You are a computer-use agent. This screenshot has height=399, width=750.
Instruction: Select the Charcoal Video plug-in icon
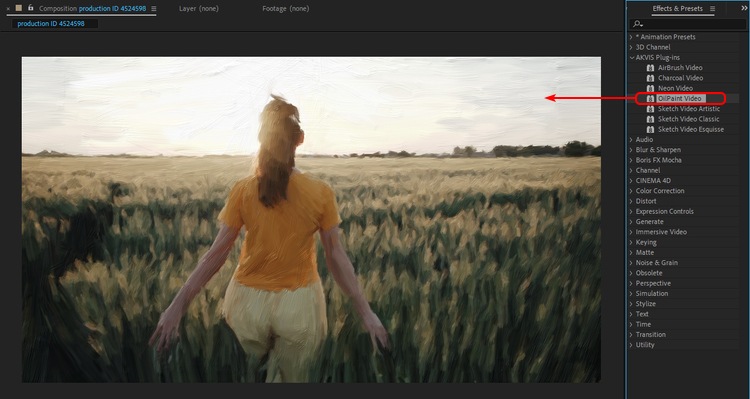650,78
